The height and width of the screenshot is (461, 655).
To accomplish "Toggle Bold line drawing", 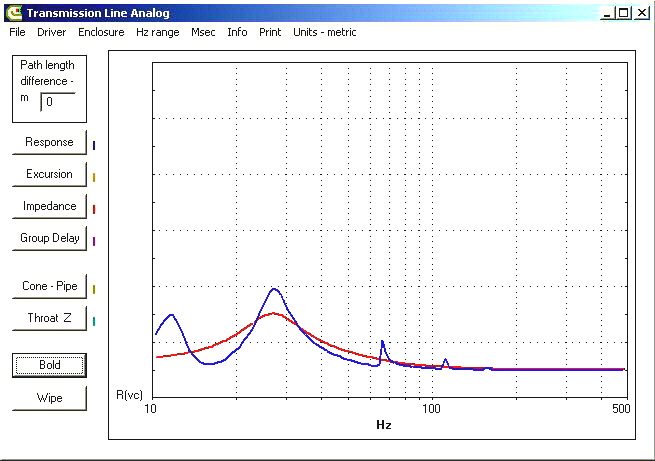I will coord(49,365).
